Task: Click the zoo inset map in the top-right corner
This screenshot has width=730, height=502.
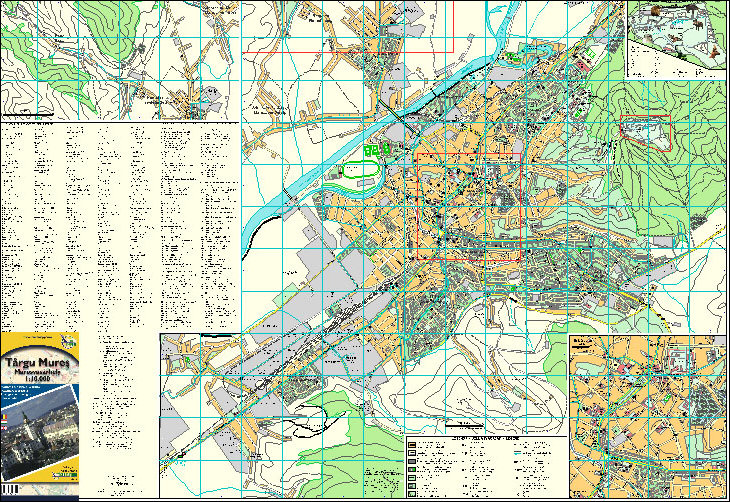Action: pyautogui.click(x=675, y=40)
